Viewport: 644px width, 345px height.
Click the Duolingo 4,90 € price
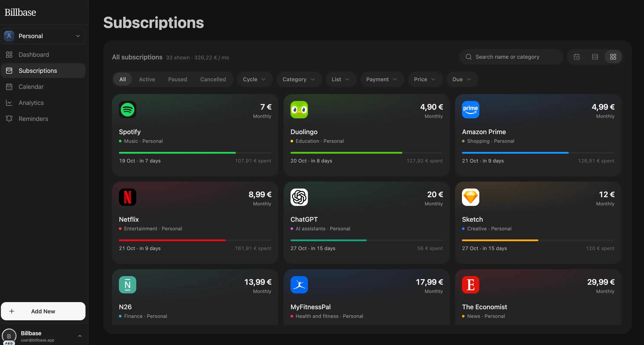(432, 107)
